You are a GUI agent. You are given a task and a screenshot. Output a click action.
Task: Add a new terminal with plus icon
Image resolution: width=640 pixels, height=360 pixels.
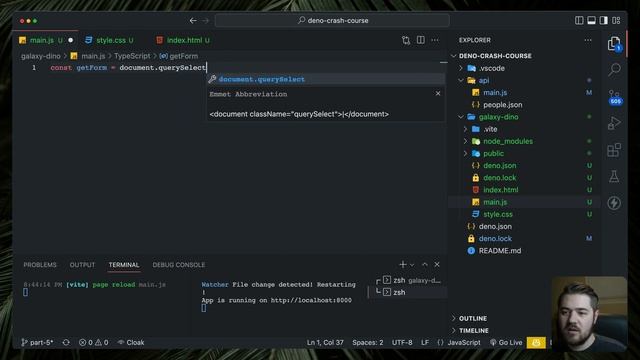tap(402, 264)
